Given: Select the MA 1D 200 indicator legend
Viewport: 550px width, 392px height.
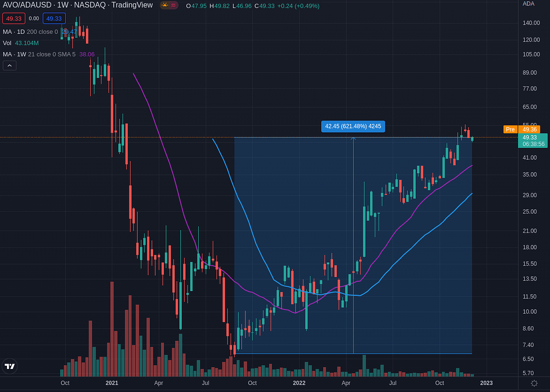Looking at the screenshot, I should 30,32.
